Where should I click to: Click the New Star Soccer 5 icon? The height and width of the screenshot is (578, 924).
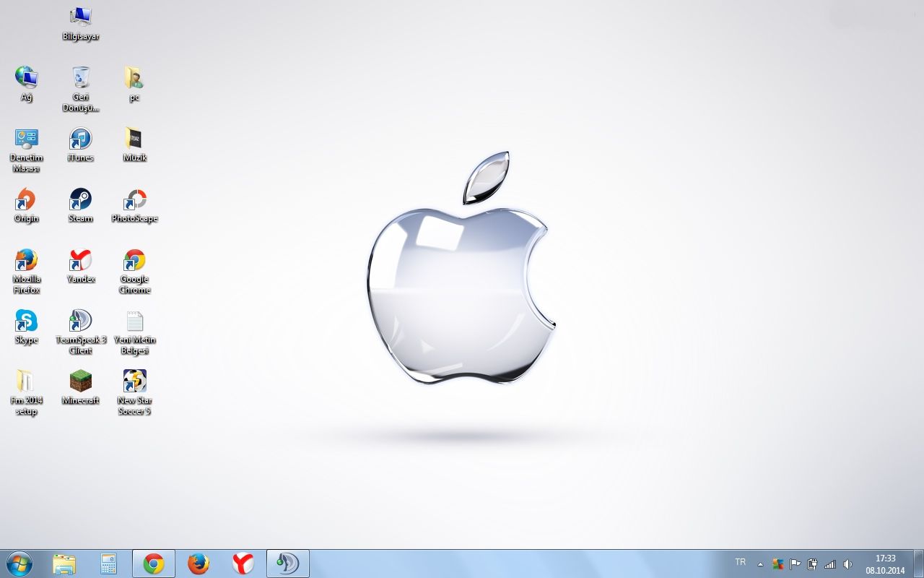point(134,393)
